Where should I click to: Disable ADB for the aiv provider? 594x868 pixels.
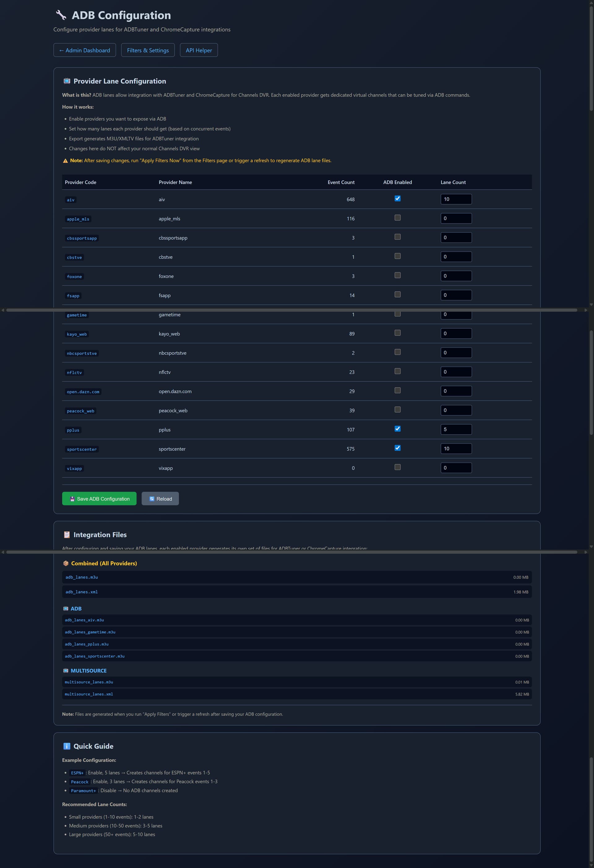(x=398, y=199)
